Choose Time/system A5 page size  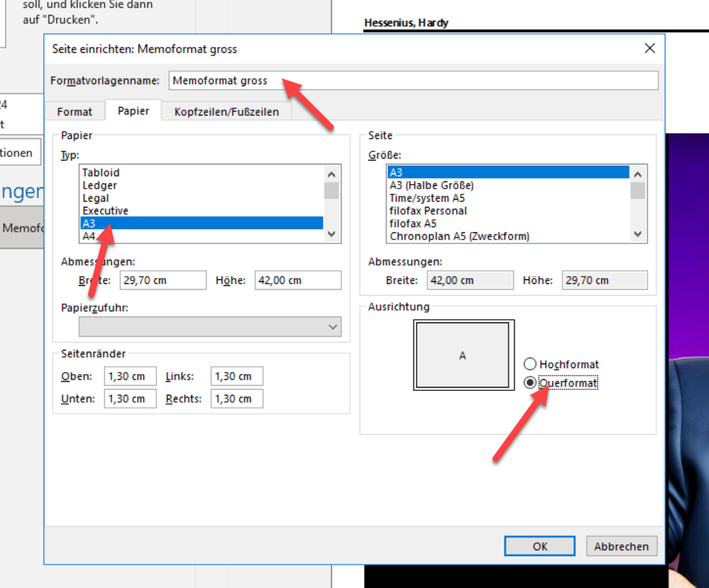(x=508, y=198)
